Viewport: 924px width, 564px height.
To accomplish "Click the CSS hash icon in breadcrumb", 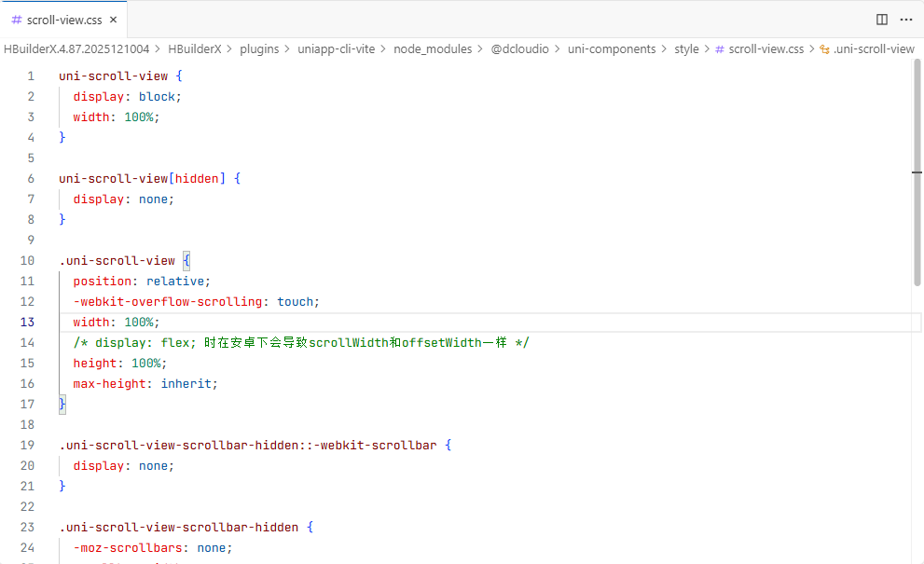I will [720, 49].
